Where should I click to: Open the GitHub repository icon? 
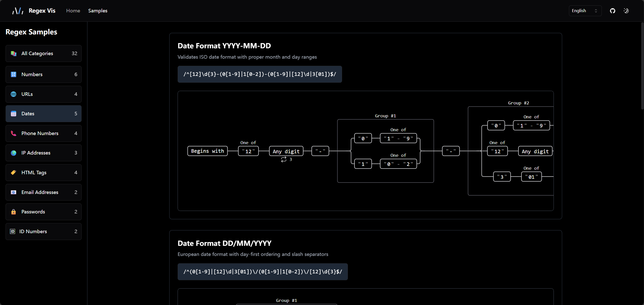(612, 11)
